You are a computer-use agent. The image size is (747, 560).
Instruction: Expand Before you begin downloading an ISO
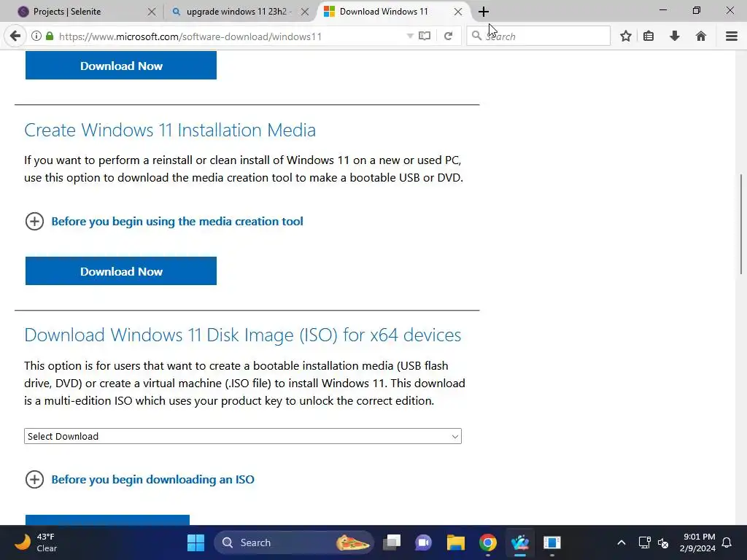point(34,480)
